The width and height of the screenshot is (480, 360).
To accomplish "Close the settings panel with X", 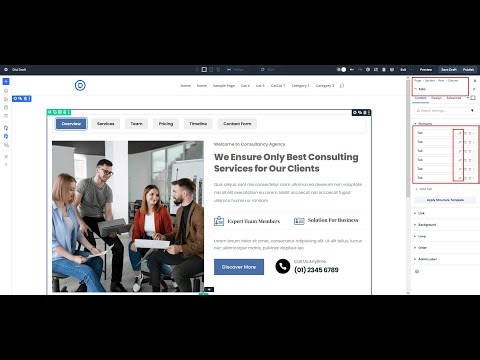I will pos(475,81).
